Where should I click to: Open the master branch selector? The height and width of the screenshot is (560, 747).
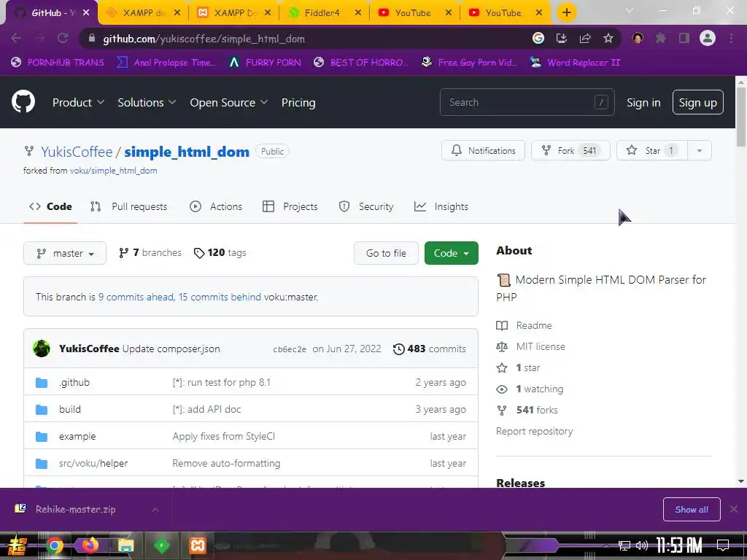[x=65, y=253]
